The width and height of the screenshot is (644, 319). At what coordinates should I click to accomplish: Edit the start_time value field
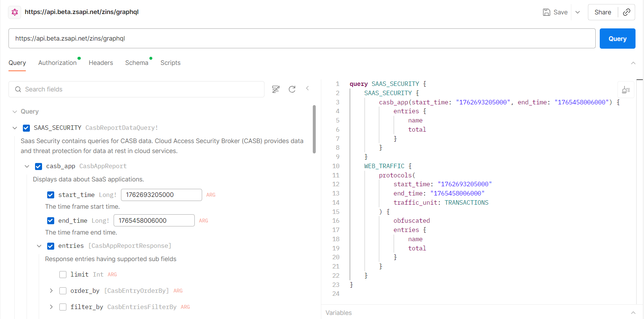click(162, 195)
